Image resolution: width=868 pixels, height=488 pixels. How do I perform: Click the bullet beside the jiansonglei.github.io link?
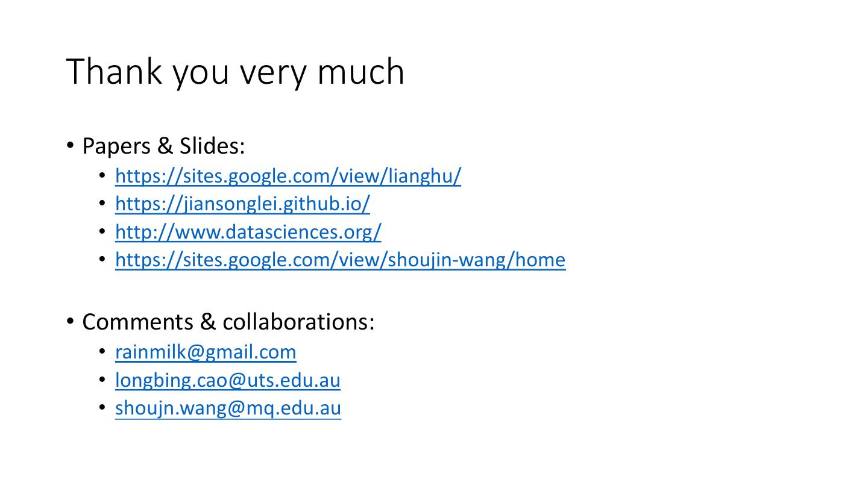(102, 204)
